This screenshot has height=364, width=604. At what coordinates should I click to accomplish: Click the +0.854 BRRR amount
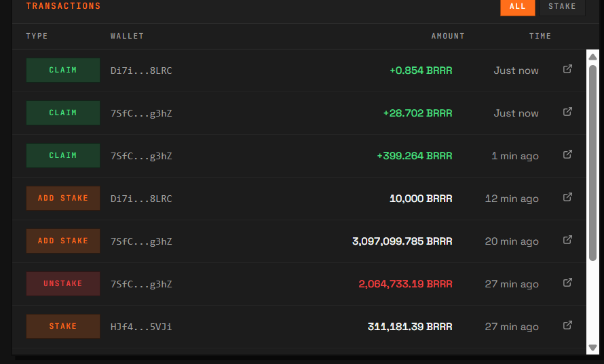[x=421, y=70]
